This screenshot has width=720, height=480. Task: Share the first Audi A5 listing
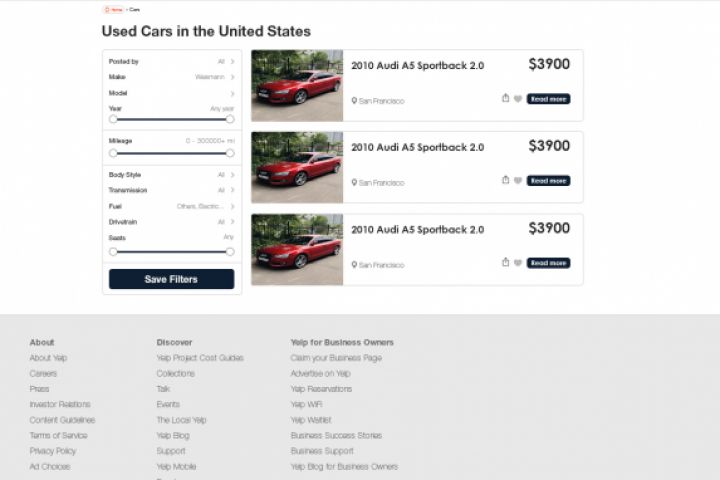506,99
